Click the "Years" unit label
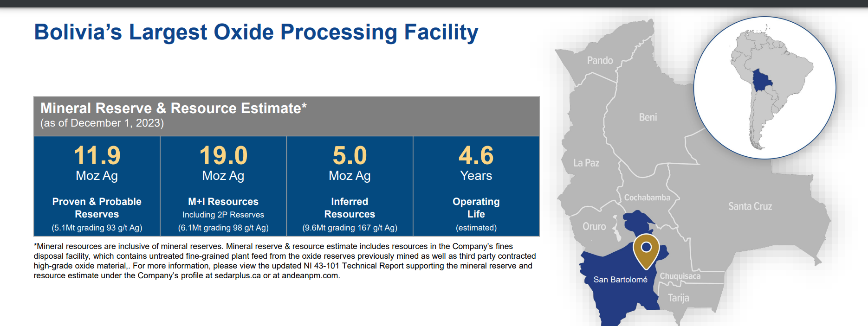Screen dimensions: 868x326 (476, 176)
